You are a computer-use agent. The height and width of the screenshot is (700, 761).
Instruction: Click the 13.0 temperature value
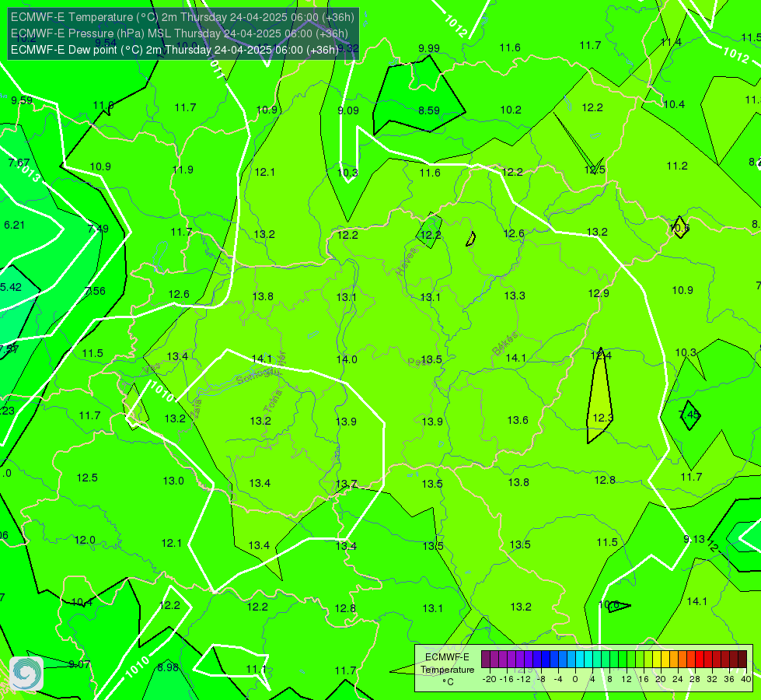(173, 481)
